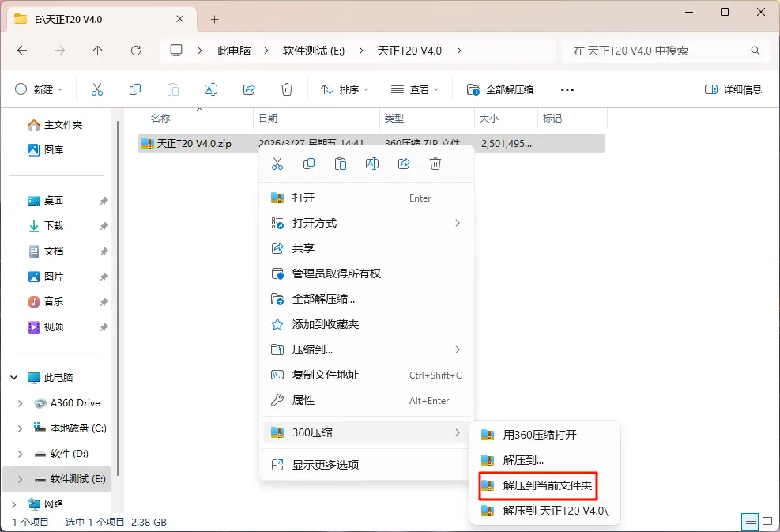This screenshot has width=780, height=532.
Task: Open 属性 properties
Action: coord(367,401)
